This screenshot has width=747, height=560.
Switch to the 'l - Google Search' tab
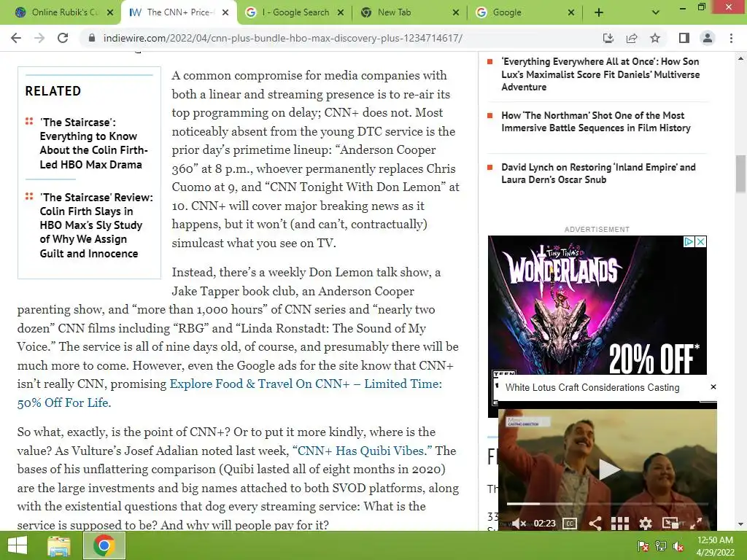point(294,12)
